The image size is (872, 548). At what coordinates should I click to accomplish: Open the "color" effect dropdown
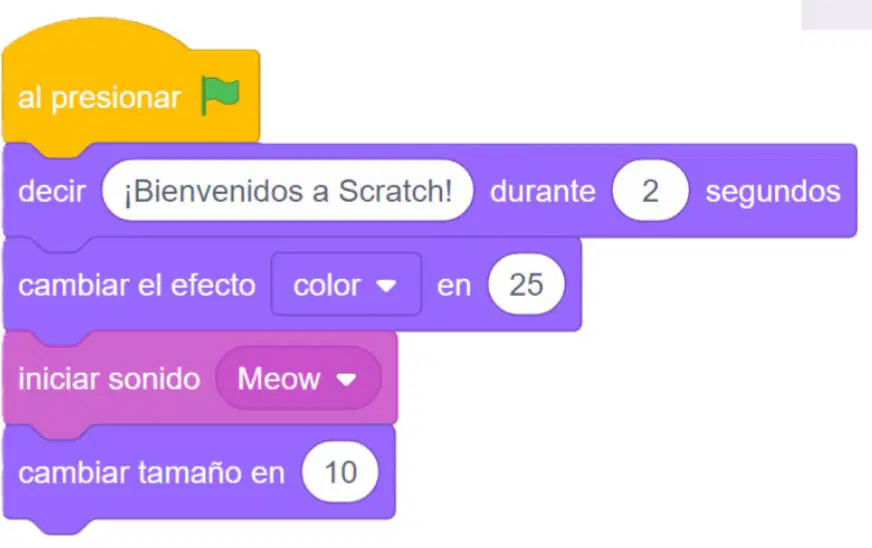coord(346,284)
